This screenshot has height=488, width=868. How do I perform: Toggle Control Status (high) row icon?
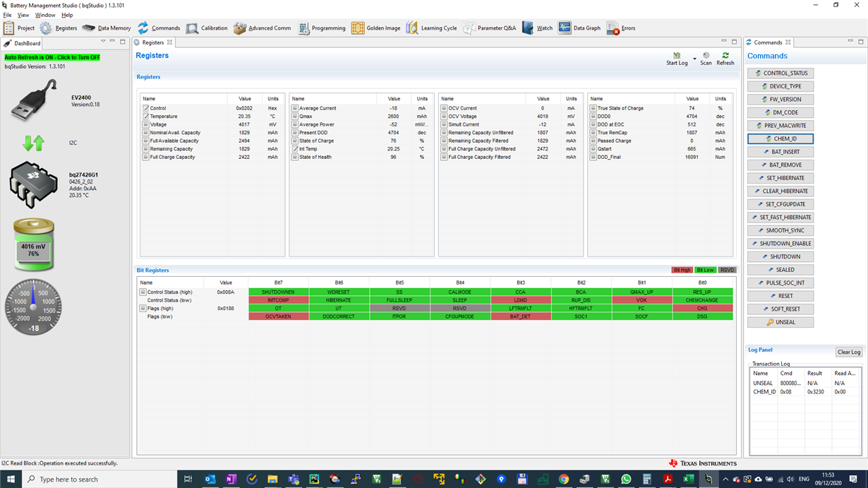(143, 292)
